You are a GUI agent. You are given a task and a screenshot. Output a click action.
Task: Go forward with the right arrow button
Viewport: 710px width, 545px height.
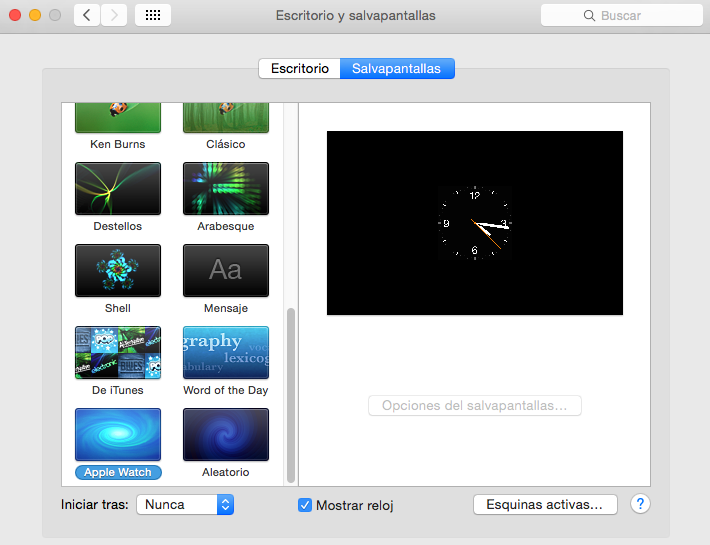click(x=114, y=15)
